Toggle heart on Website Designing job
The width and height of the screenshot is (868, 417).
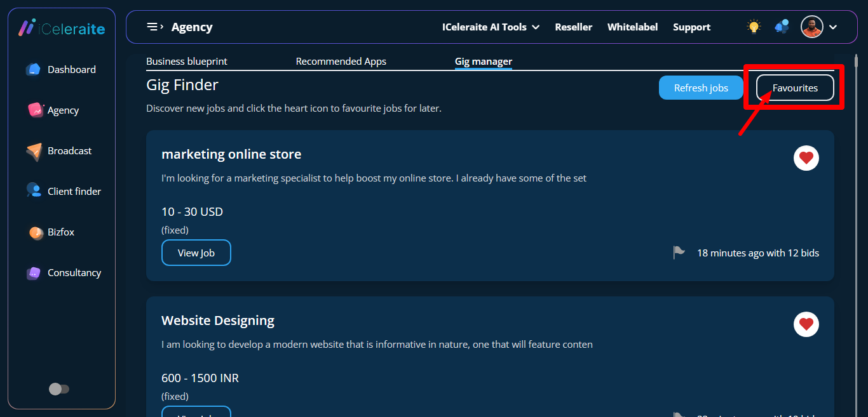(x=806, y=324)
